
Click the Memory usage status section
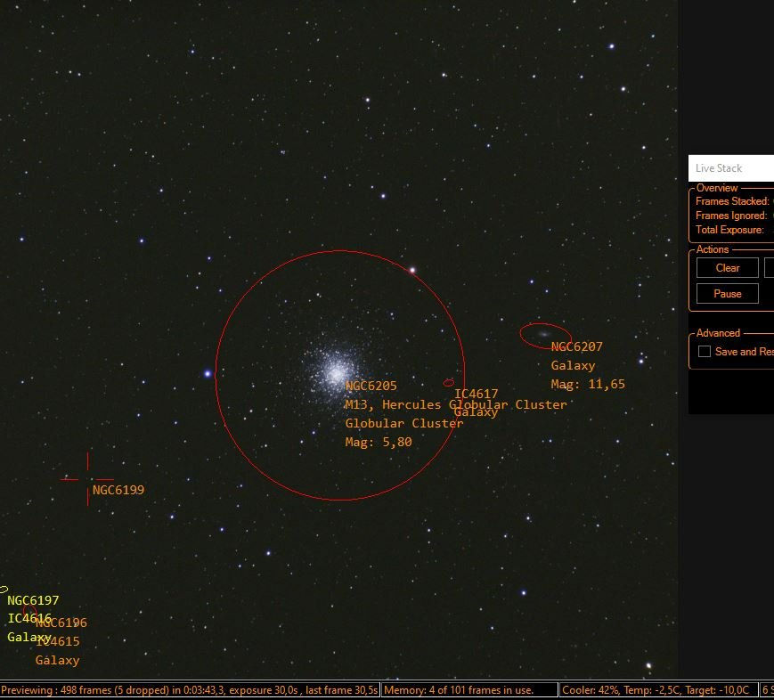pyautogui.click(x=459, y=690)
